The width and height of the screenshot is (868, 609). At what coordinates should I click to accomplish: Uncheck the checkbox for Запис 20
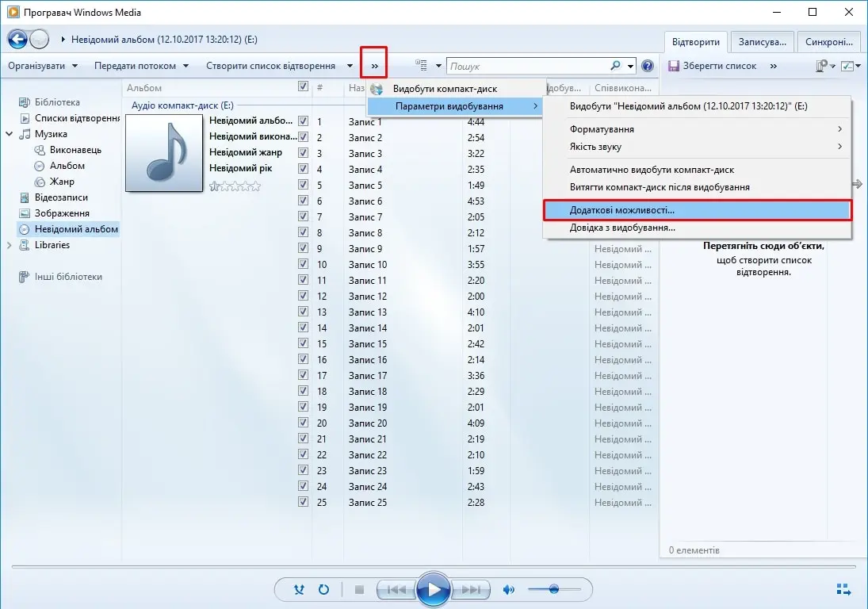(x=303, y=423)
